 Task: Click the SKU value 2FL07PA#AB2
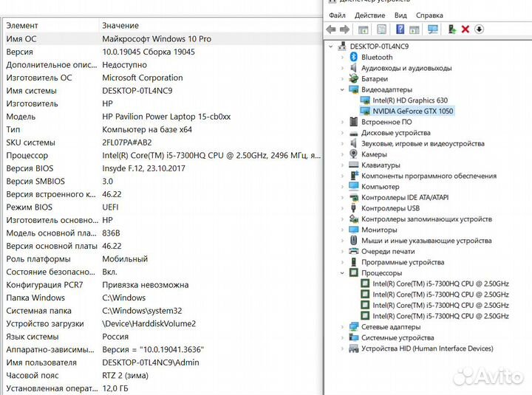[x=127, y=142]
